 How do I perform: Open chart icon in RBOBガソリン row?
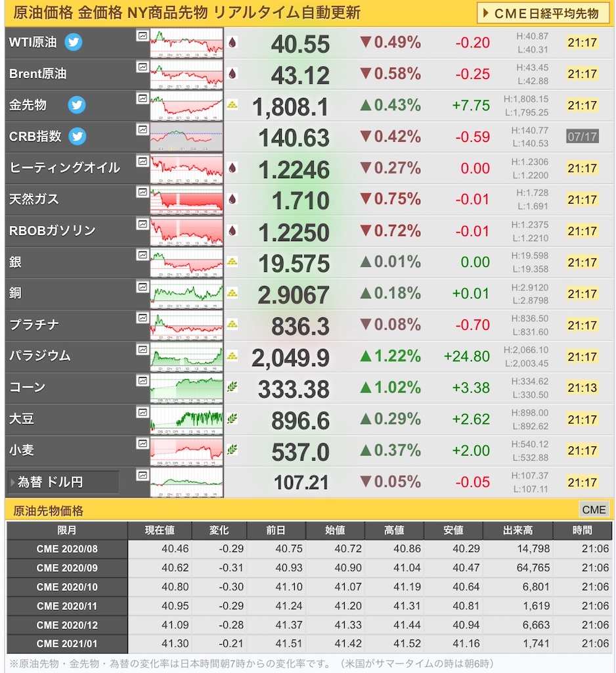[143, 224]
